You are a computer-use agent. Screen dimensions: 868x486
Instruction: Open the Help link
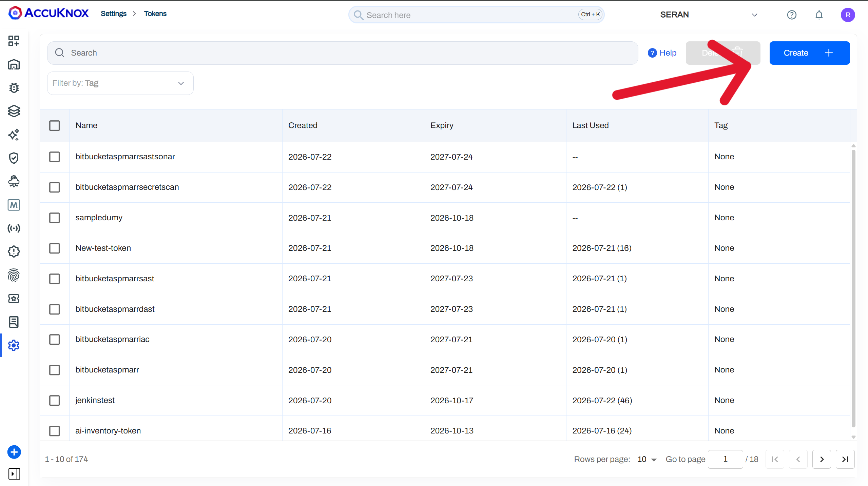662,53
